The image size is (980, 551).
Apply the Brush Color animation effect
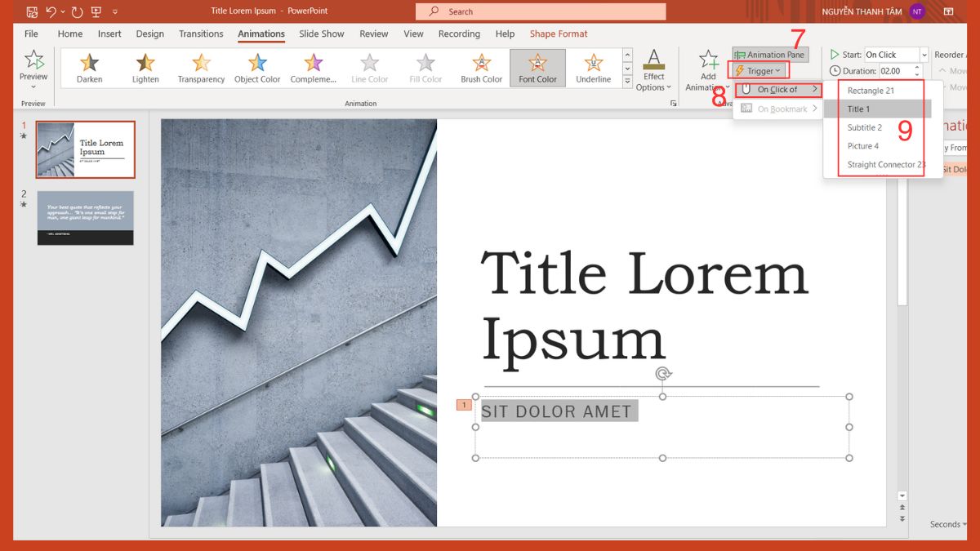(480, 68)
